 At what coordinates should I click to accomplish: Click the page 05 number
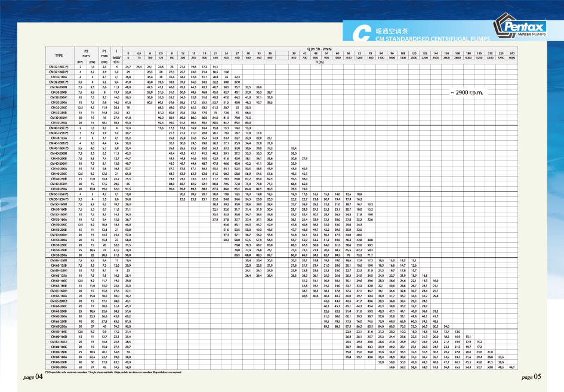(531, 378)
